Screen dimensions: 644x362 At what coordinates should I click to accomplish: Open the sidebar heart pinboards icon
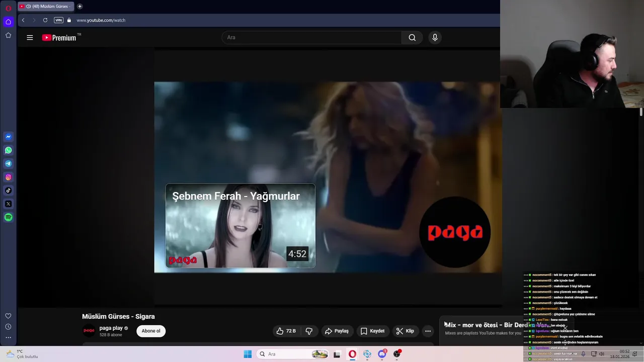click(x=8, y=316)
